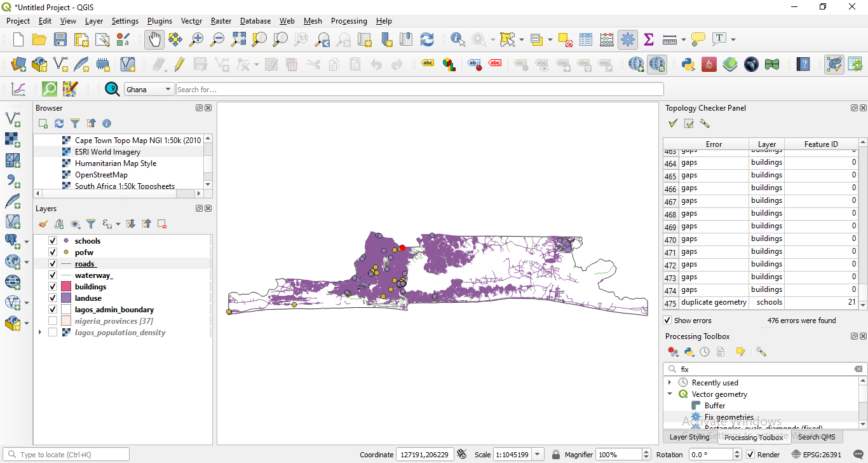Open the attribute table icon
This screenshot has height=463, width=868.
point(586,39)
